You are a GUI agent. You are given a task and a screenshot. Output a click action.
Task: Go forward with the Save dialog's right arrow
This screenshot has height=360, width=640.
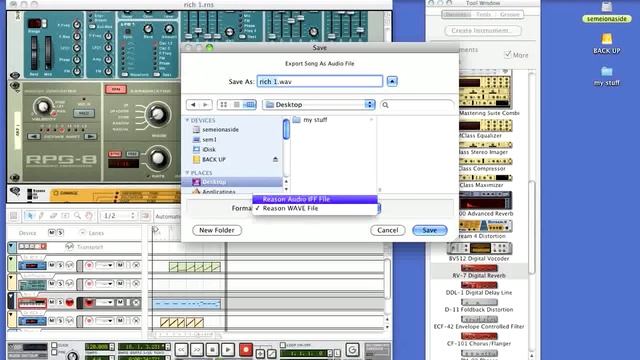pos(205,105)
